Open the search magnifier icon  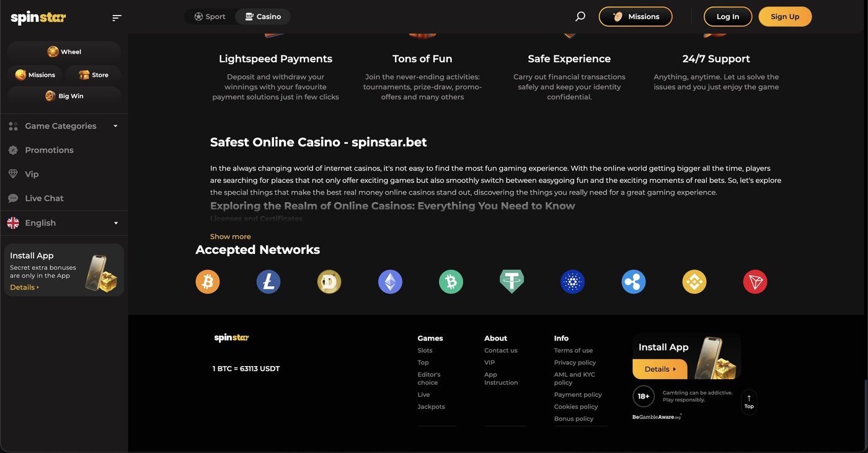point(580,17)
